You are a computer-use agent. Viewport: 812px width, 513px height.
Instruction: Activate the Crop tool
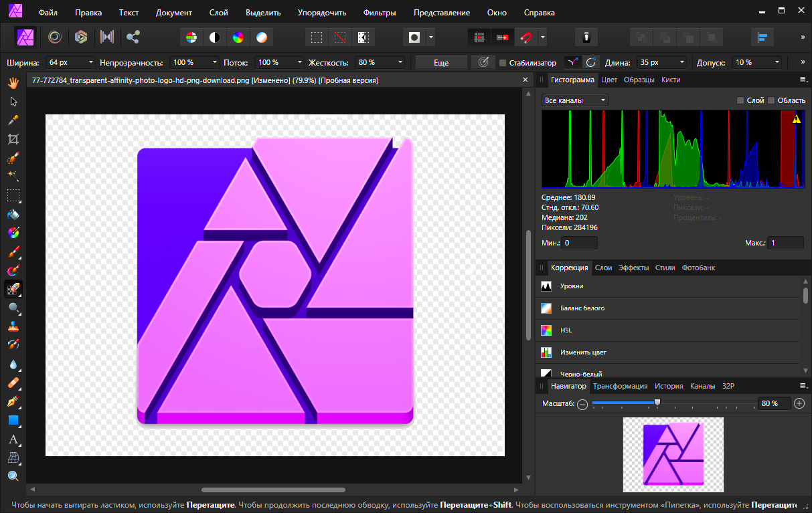13,139
